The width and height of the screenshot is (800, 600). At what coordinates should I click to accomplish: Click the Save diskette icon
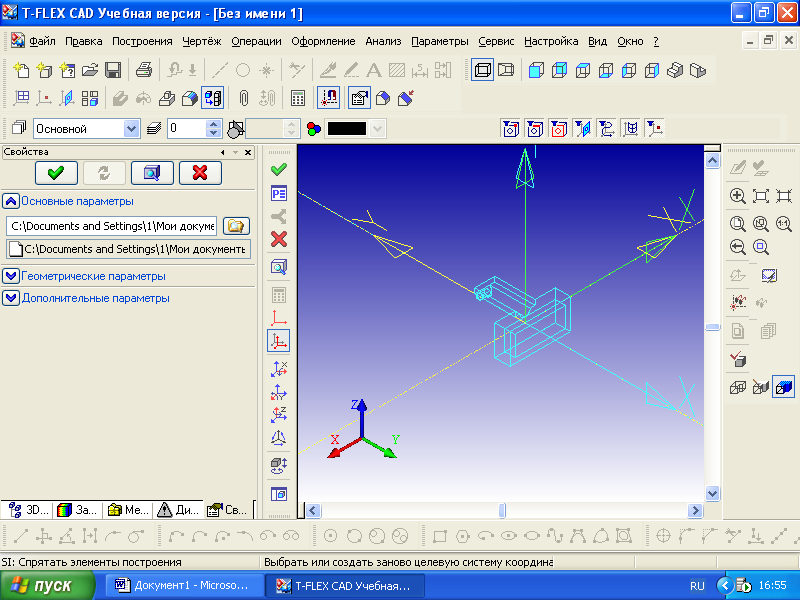click(x=113, y=70)
